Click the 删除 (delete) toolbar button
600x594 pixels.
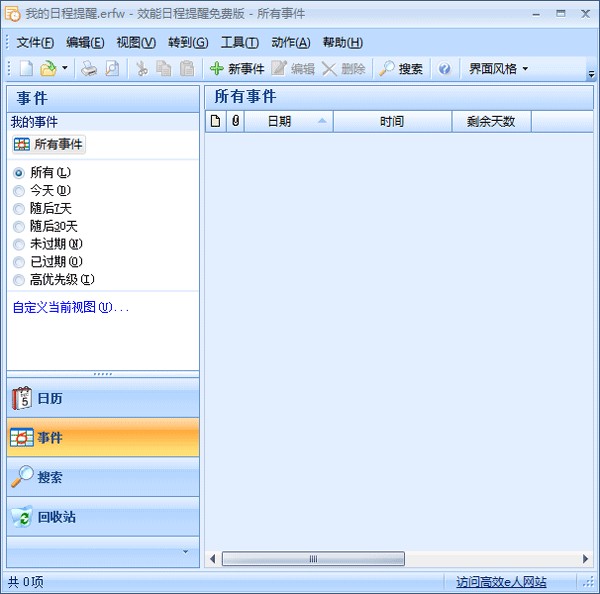(343, 69)
